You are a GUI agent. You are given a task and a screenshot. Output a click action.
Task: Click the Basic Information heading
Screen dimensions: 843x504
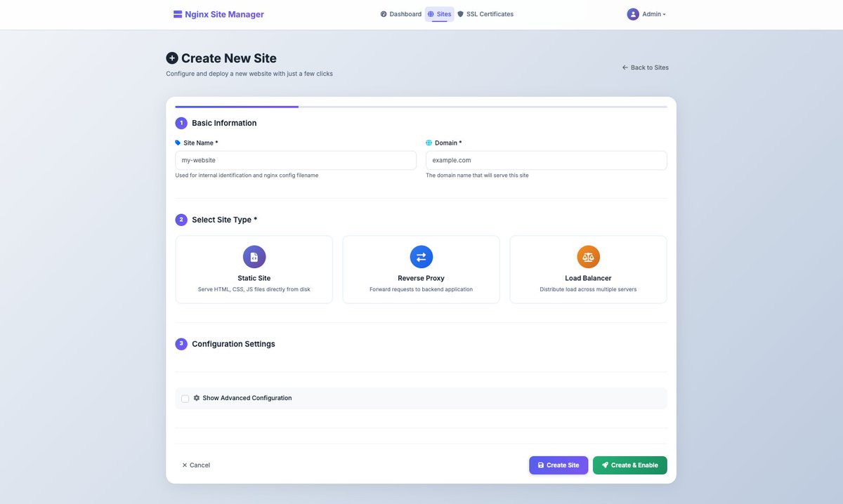pyautogui.click(x=224, y=123)
